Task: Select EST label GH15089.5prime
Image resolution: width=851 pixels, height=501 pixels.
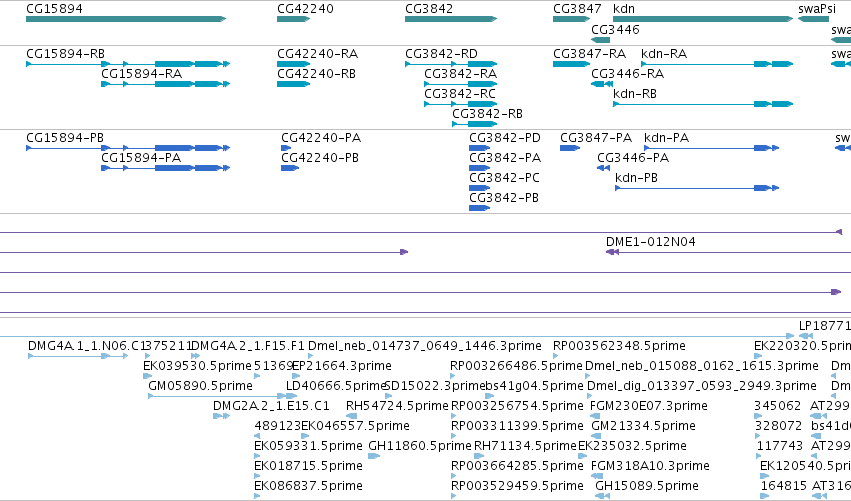Action: 646,486
